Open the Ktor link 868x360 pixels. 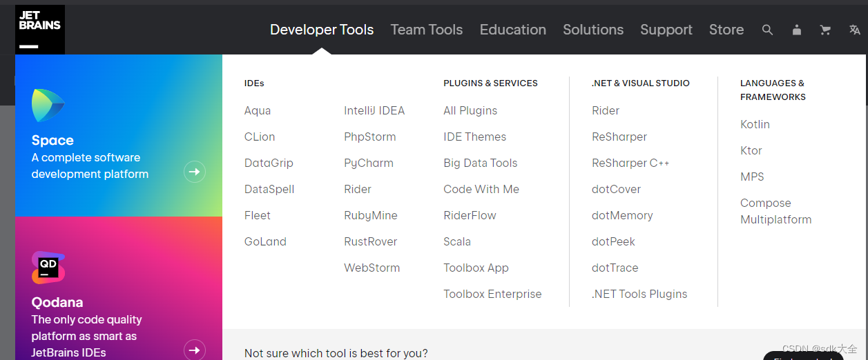pyautogui.click(x=751, y=150)
